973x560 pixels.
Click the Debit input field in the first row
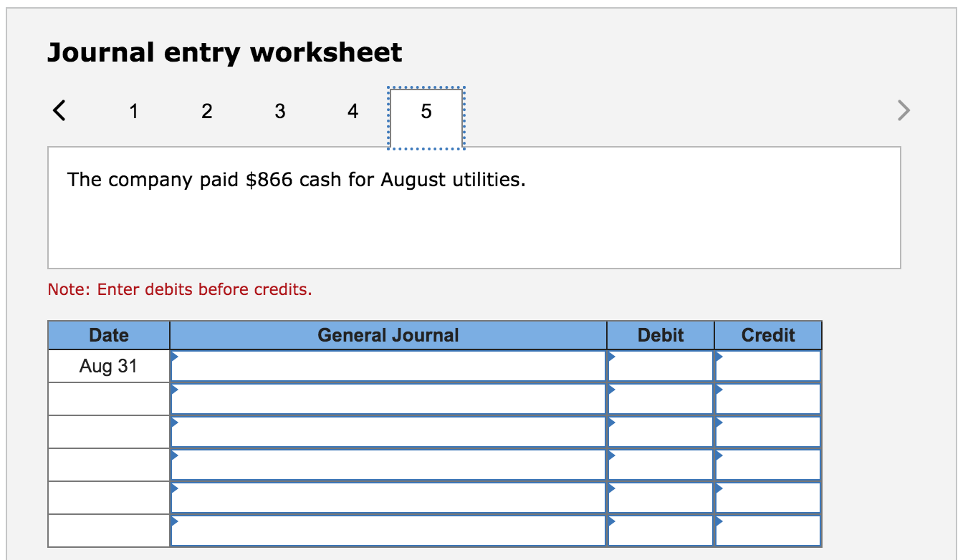click(x=659, y=366)
